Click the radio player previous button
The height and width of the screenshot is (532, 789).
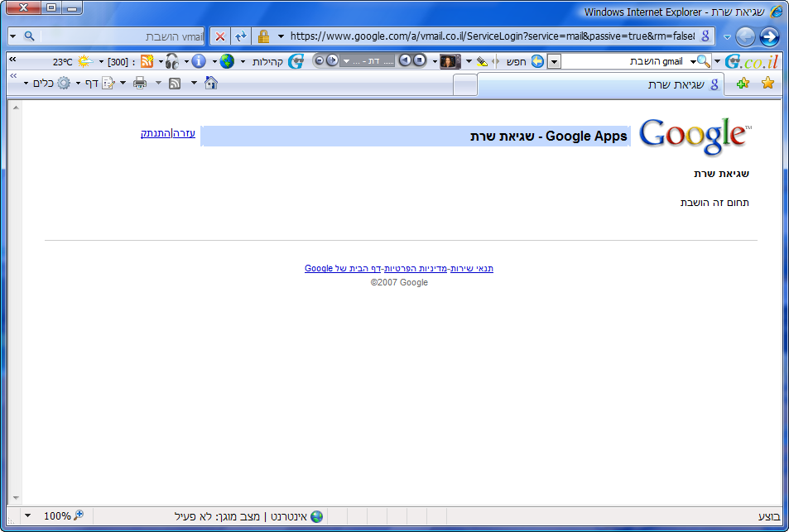pyautogui.click(x=405, y=60)
